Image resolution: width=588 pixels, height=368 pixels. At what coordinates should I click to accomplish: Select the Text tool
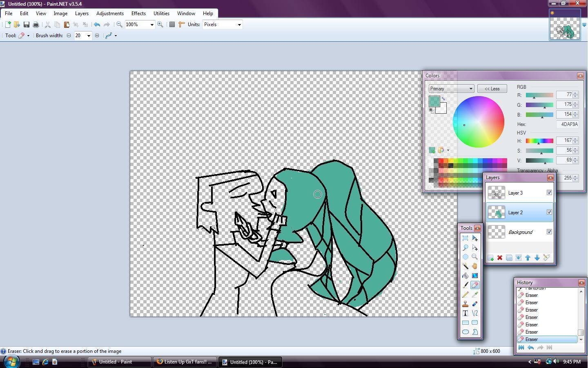tap(465, 313)
